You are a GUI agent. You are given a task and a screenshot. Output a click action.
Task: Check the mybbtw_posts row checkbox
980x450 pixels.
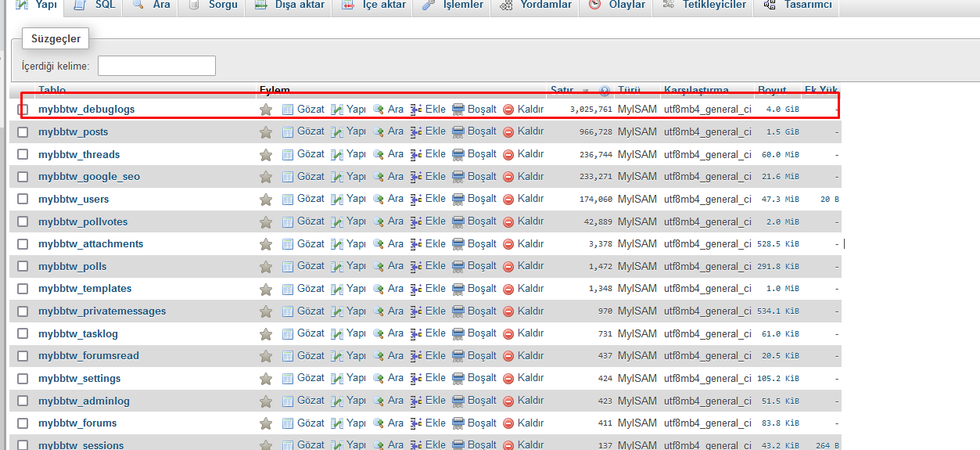tap(23, 131)
